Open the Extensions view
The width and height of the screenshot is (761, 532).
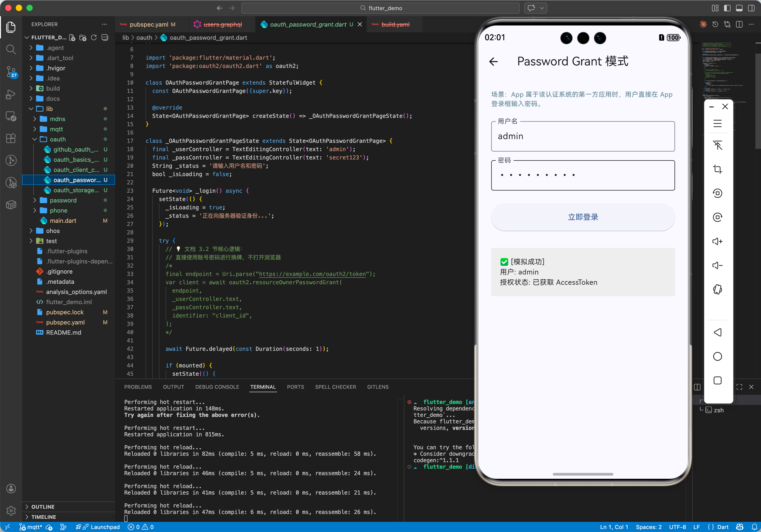[x=11, y=138]
